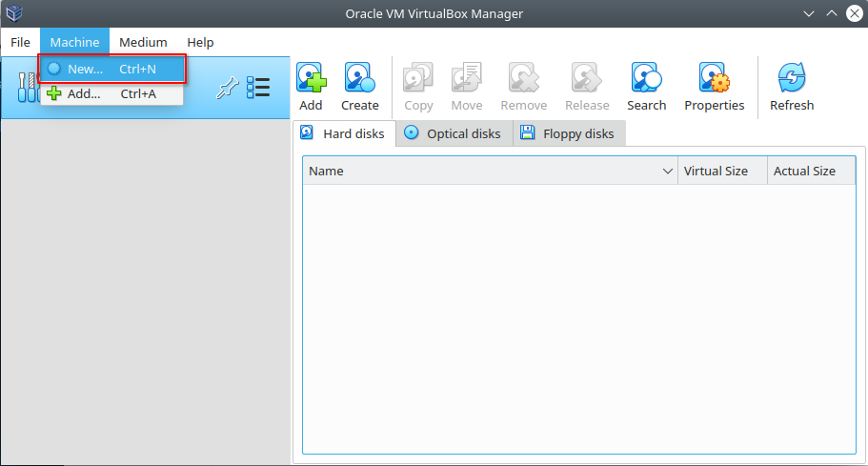Maximize the VirtualBox Manager window
This screenshot has height=466, width=868.
[832, 13]
